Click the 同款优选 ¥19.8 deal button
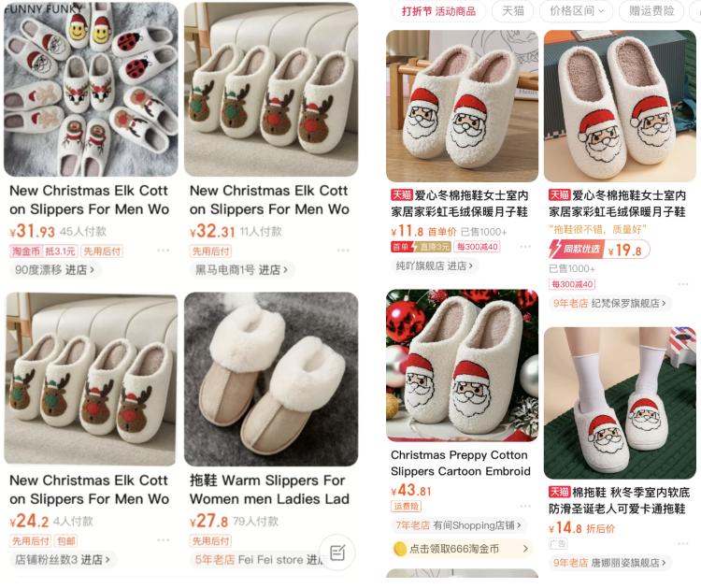 [599, 250]
